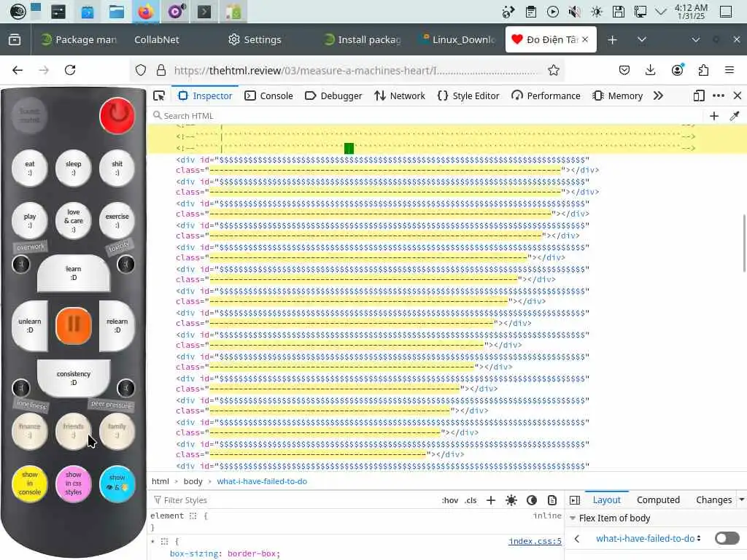
Task: Grab a color with the eyedropper icon
Action: click(735, 116)
